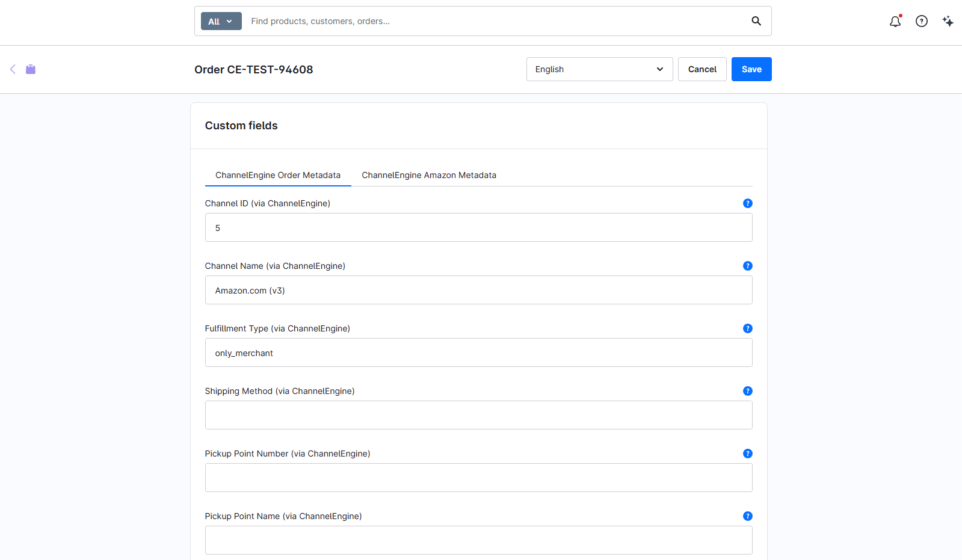The height and width of the screenshot is (560, 962).
Task: Show help for Channel Name field
Action: point(748,266)
